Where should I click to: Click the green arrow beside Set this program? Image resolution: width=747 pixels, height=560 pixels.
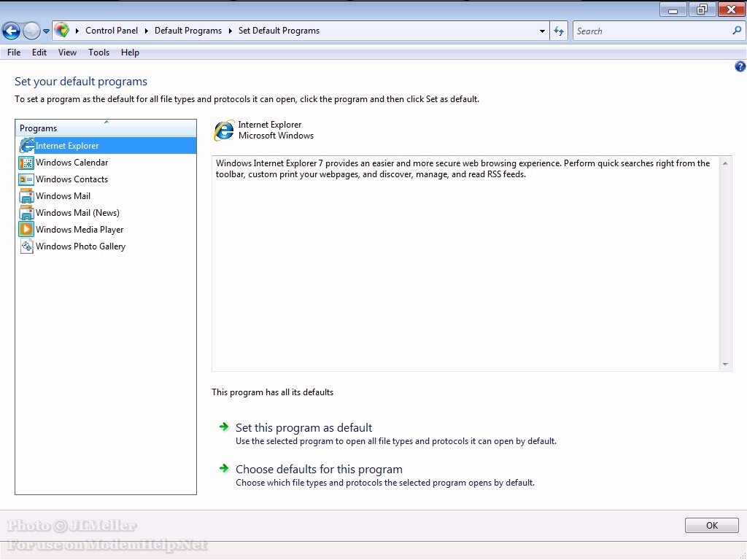(x=224, y=427)
